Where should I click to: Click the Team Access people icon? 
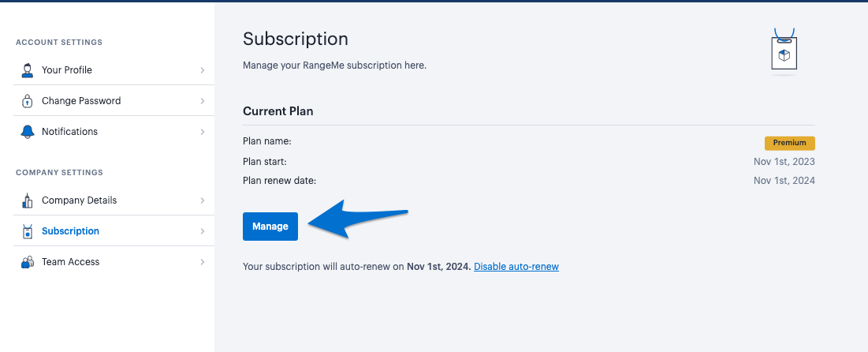tap(27, 262)
